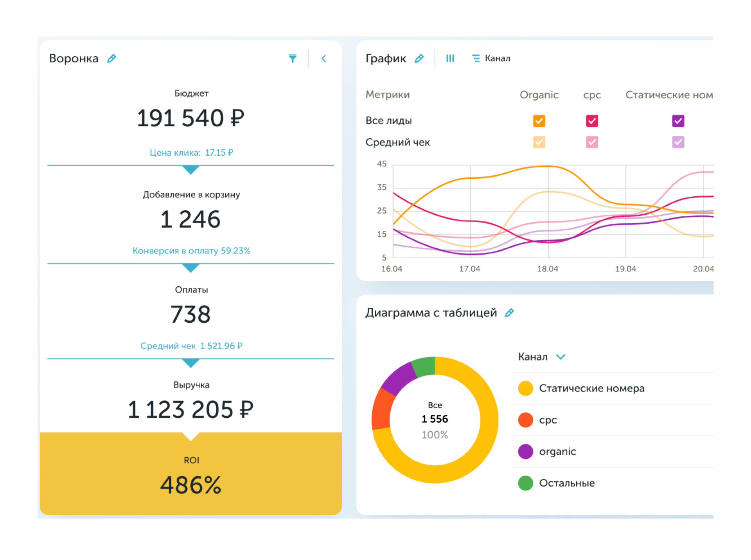The image size is (751, 560).
Task: Edit the Диаграмма с таблицей title pencil
Action: click(509, 313)
